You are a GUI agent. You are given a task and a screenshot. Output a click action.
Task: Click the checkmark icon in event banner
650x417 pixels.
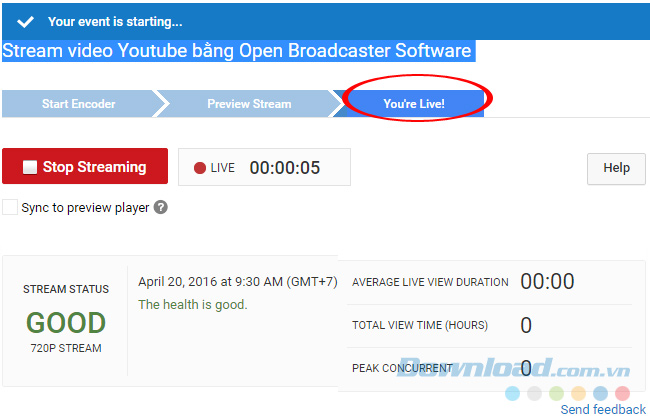tap(25, 22)
